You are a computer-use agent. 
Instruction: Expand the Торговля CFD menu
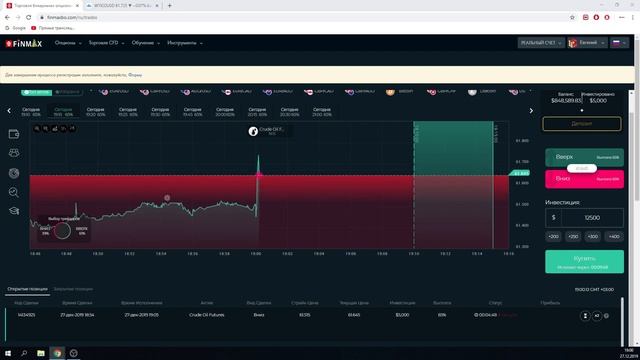click(x=106, y=43)
